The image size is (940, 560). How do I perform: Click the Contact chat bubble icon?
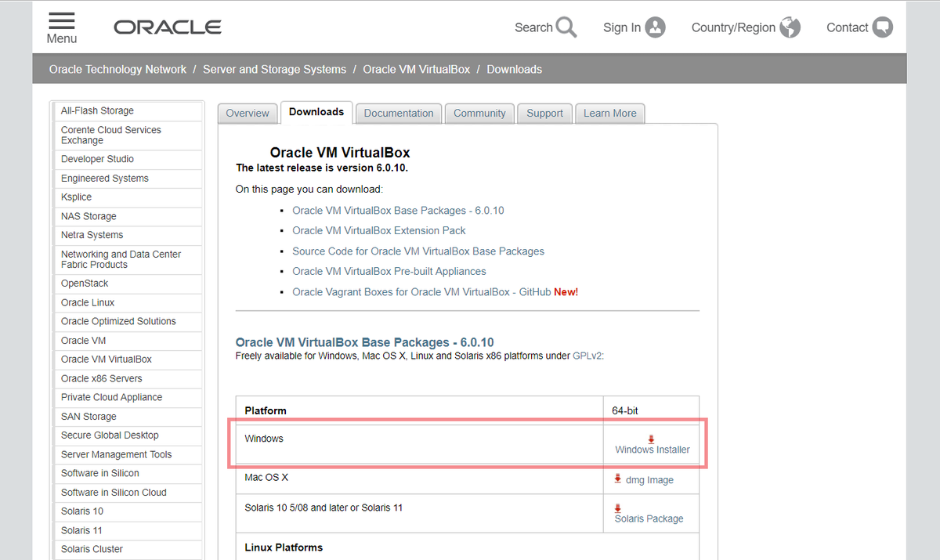click(883, 27)
